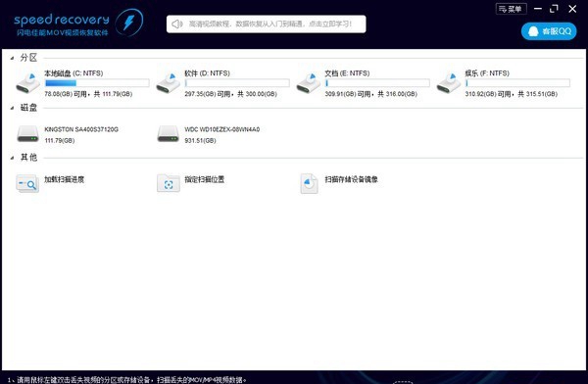Choose the KINGSTON SA400S37120G disk icon
Viewport: 588px width, 384px height.
pyautogui.click(x=27, y=134)
